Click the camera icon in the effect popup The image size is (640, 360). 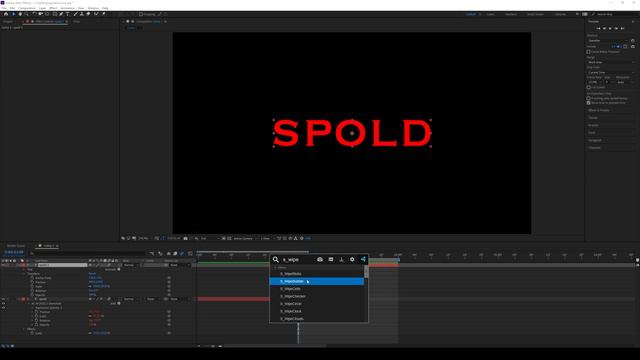[x=320, y=259]
